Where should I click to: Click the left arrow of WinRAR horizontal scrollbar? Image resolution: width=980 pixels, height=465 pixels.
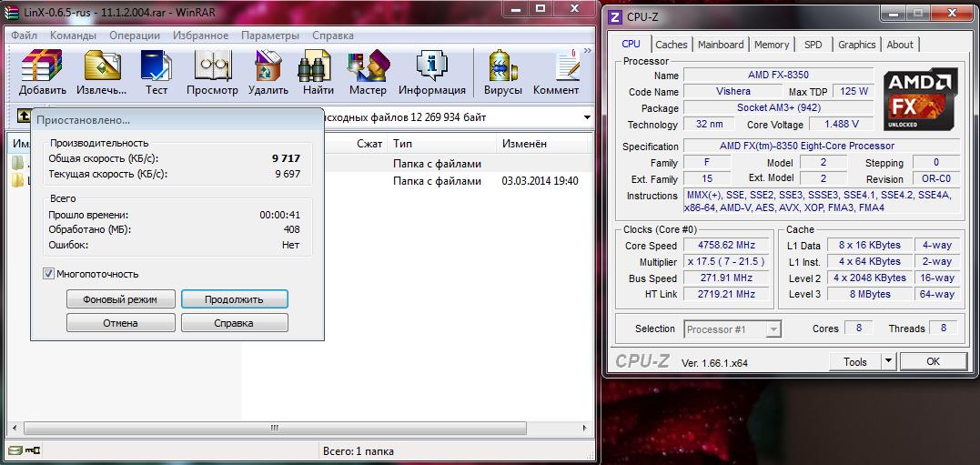tap(14, 428)
